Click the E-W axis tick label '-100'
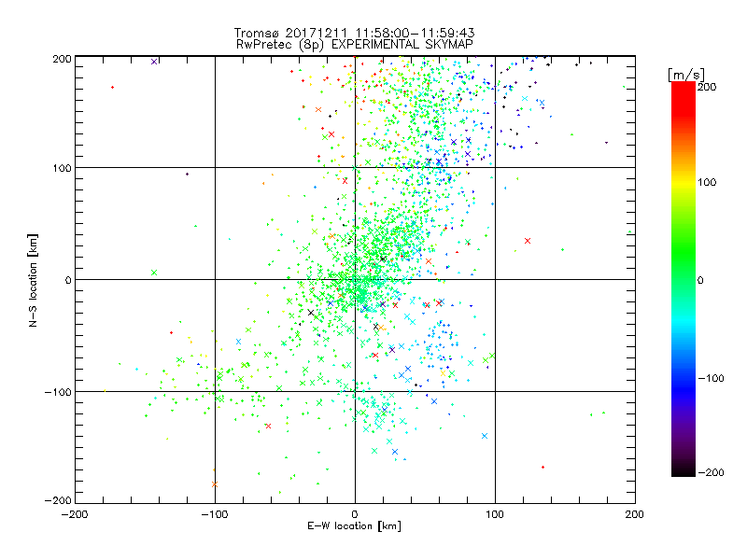Screen dimensions: 747x560 point(215,514)
